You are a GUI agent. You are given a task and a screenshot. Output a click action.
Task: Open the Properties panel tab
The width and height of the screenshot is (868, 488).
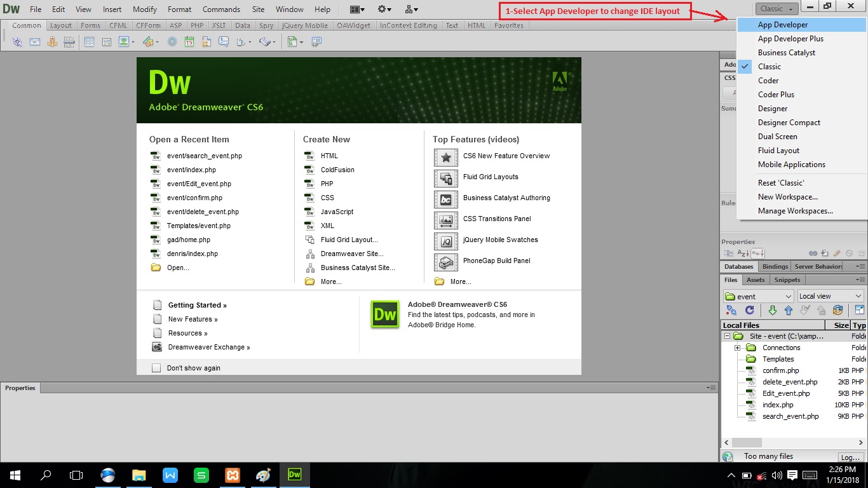pyautogui.click(x=20, y=388)
